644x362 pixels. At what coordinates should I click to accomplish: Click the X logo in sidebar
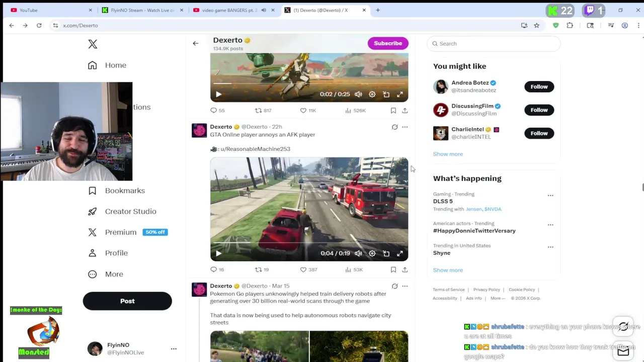[x=93, y=44]
